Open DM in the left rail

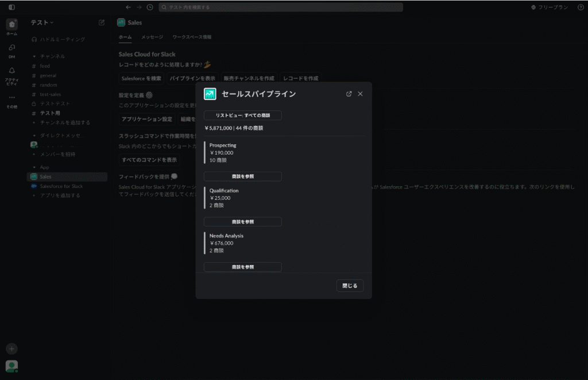[x=11, y=49]
